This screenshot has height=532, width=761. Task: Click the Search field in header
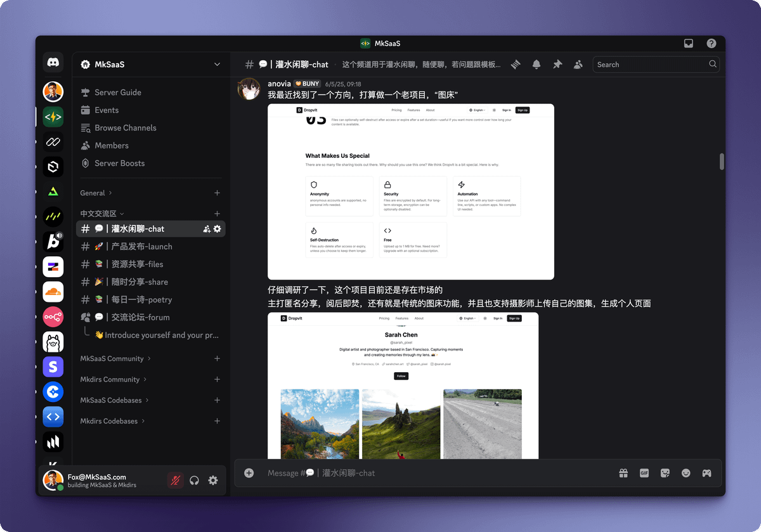[656, 64]
